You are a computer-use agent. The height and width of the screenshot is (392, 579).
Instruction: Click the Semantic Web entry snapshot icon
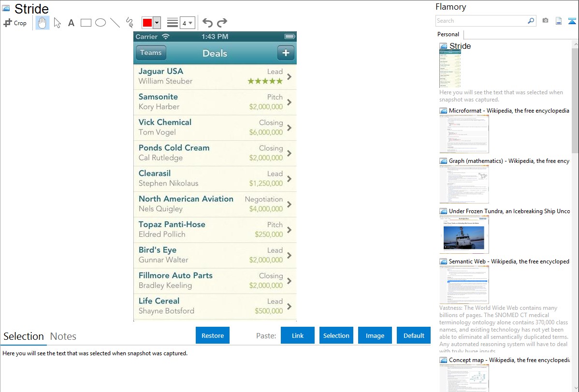point(443,261)
